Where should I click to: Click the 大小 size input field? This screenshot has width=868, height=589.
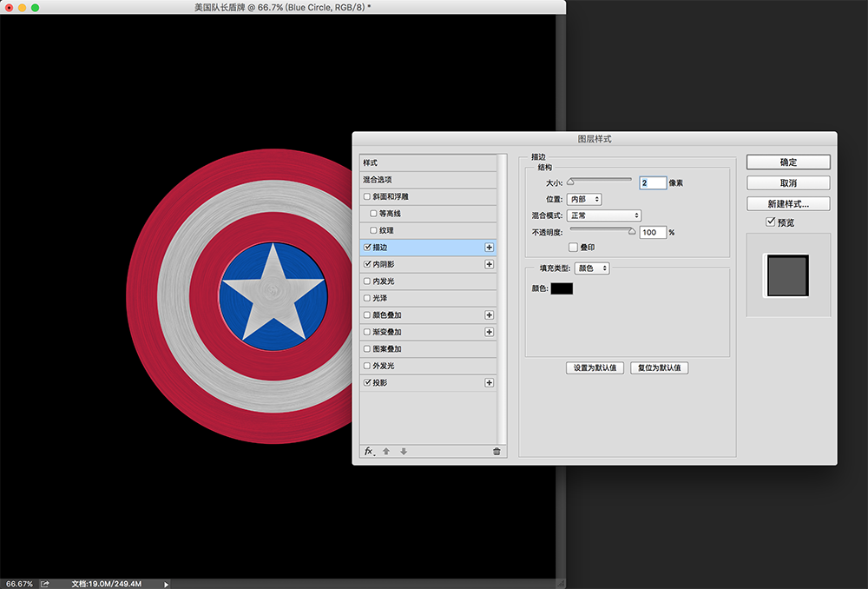point(653,182)
